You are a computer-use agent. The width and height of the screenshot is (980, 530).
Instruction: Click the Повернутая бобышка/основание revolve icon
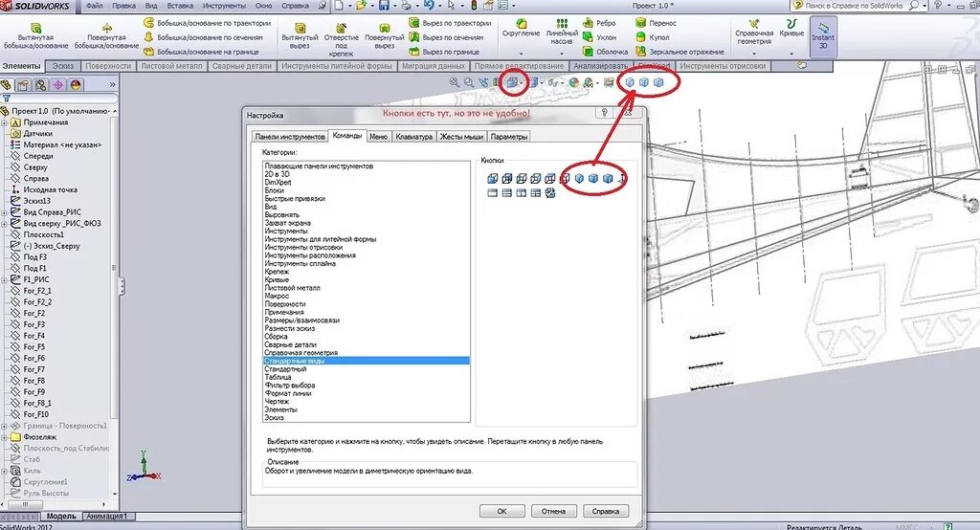pyautogui.click(x=107, y=29)
